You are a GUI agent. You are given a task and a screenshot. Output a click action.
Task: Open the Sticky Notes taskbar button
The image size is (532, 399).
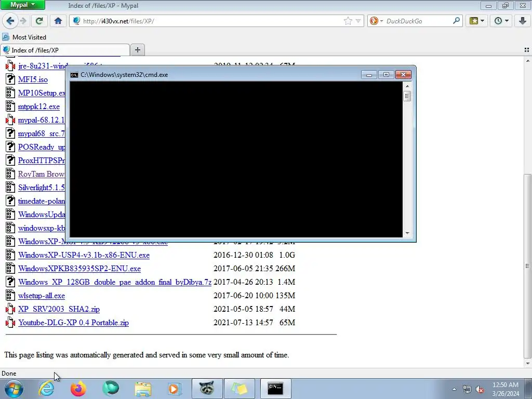240,389
